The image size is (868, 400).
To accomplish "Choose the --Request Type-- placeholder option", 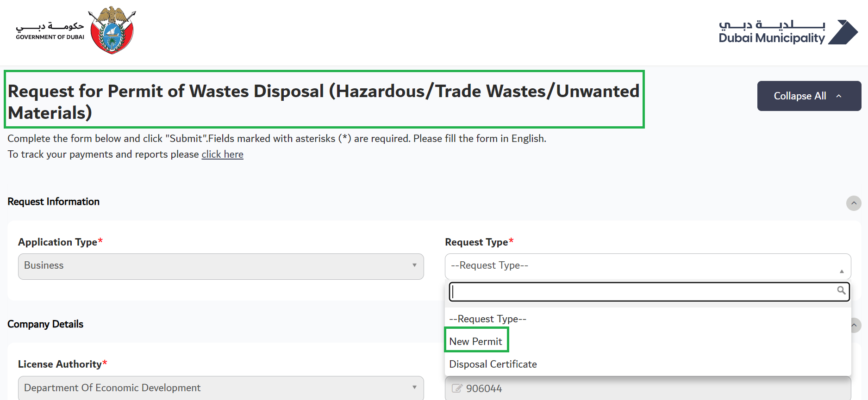I will (x=487, y=319).
